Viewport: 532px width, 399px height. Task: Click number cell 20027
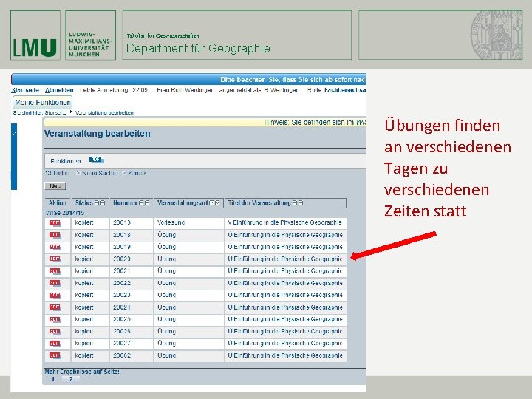(132, 344)
